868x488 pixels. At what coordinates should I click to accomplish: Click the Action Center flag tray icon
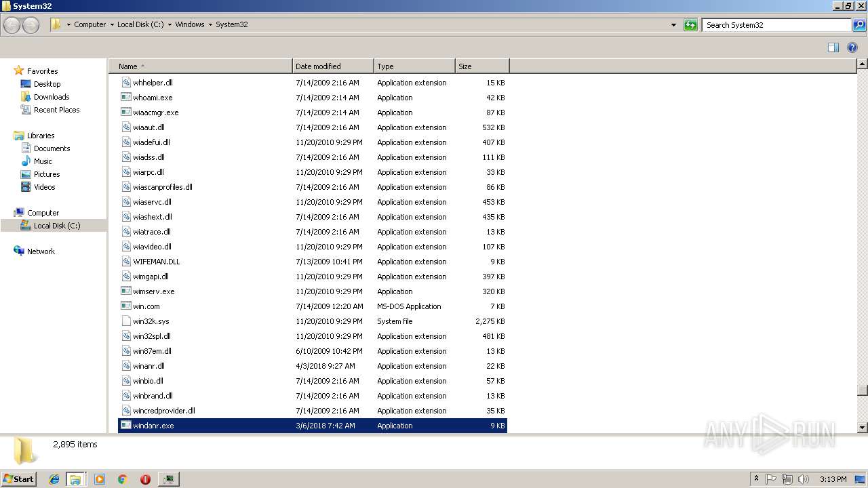tap(771, 479)
